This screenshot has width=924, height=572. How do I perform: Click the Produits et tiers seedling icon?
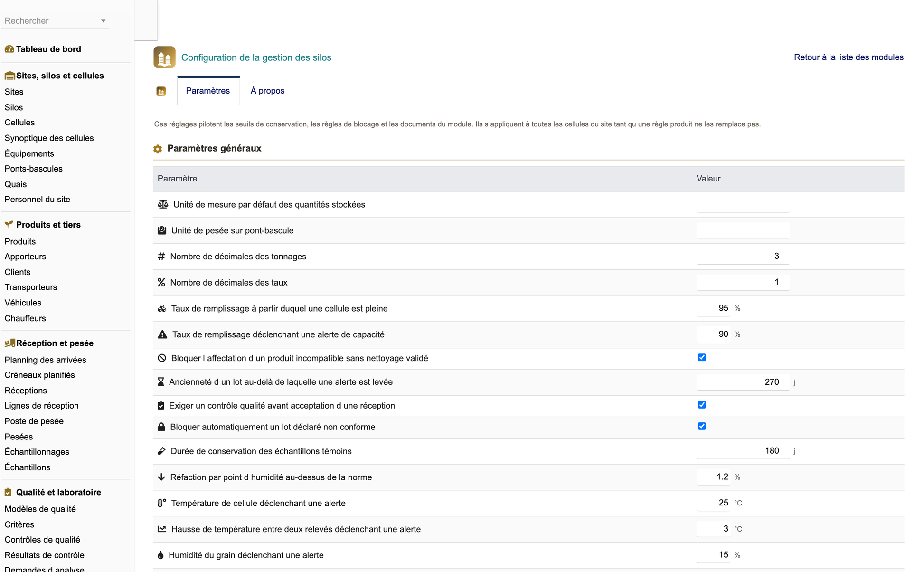(x=9, y=225)
